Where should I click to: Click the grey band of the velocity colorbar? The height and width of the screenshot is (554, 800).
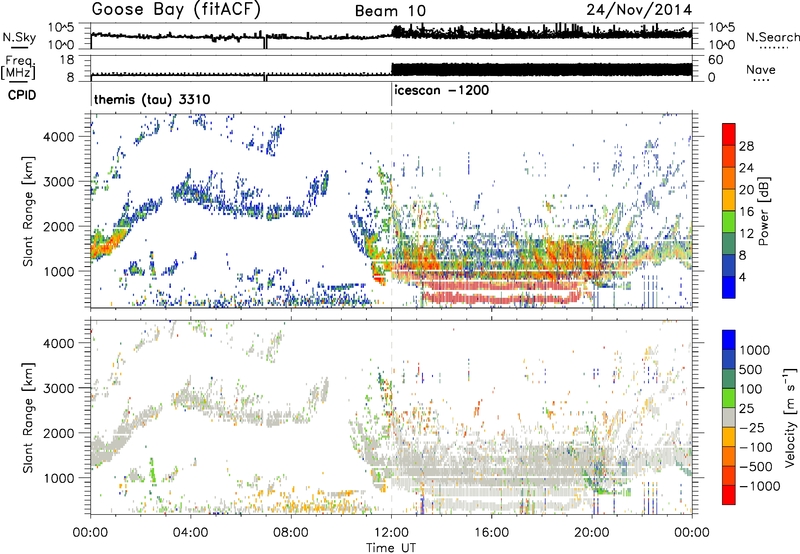tap(729, 418)
